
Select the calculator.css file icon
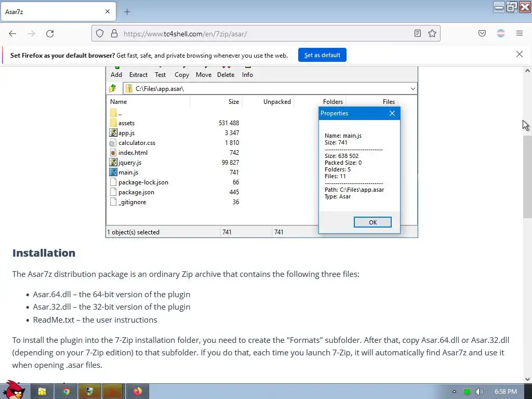pos(113,143)
